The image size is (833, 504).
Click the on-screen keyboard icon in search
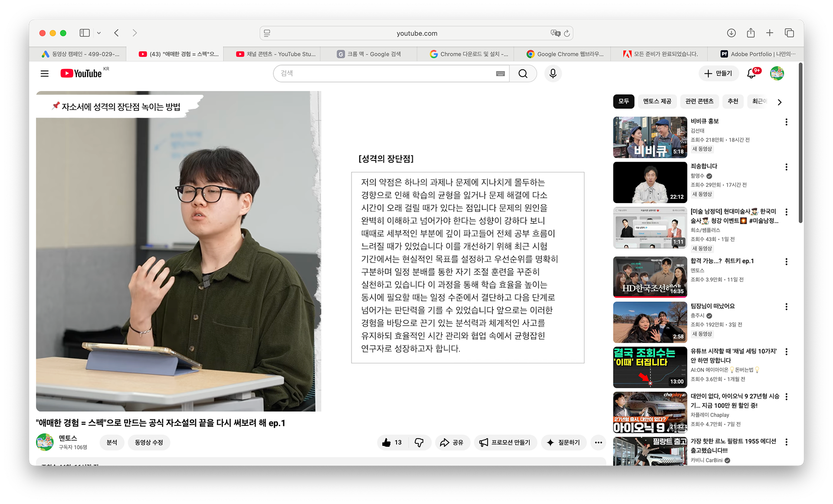[x=500, y=74]
